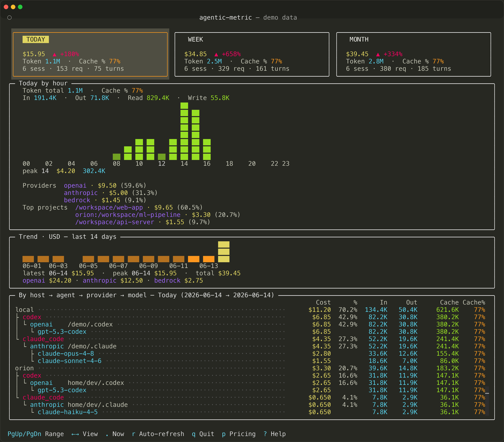Select claude_code agent with $4.35 cost
This screenshot has width=504, height=442.
[250, 339]
